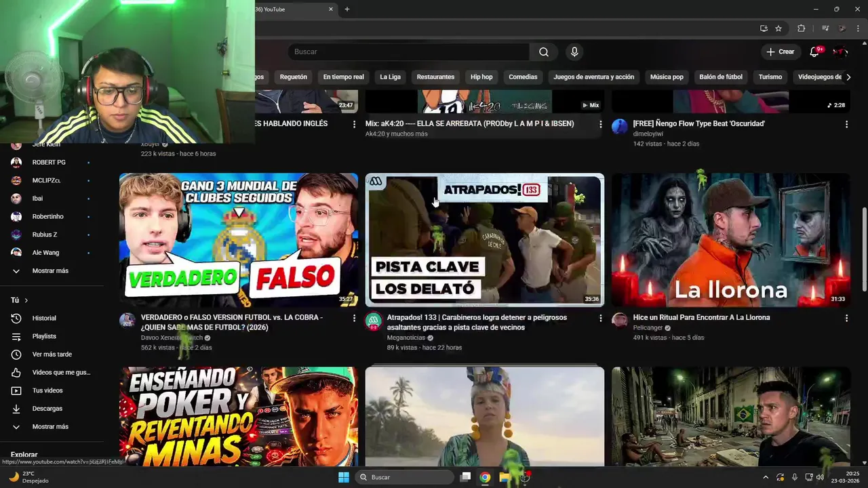Open the Hice un Ritual video title
The image size is (868, 488).
[x=701, y=317]
